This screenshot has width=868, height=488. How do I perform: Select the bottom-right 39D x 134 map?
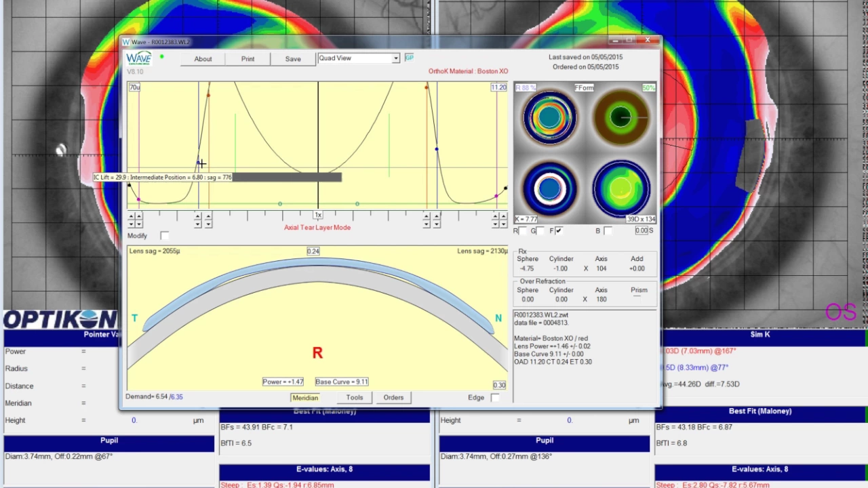(620, 188)
